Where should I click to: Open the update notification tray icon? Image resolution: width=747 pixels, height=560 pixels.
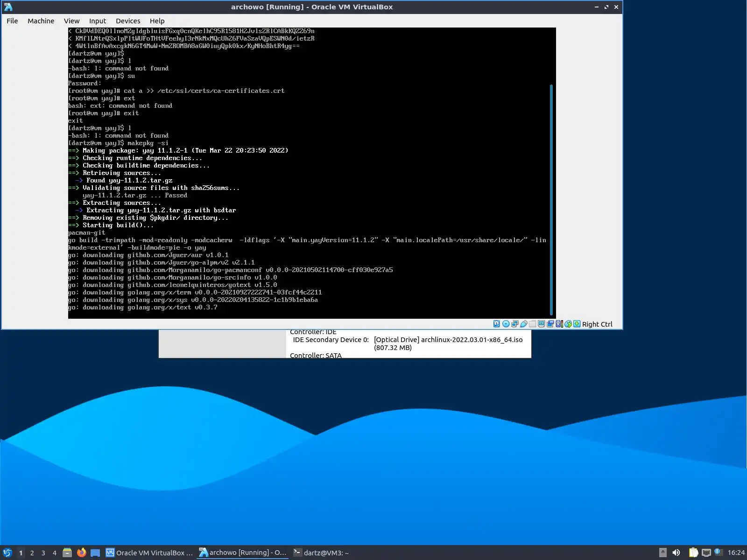point(718,552)
